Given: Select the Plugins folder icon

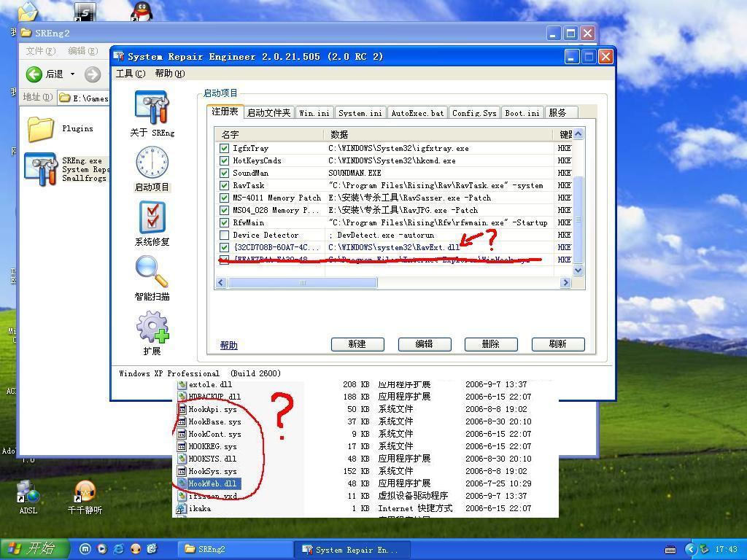Looking at the screenshot, I should pos(40,128).
